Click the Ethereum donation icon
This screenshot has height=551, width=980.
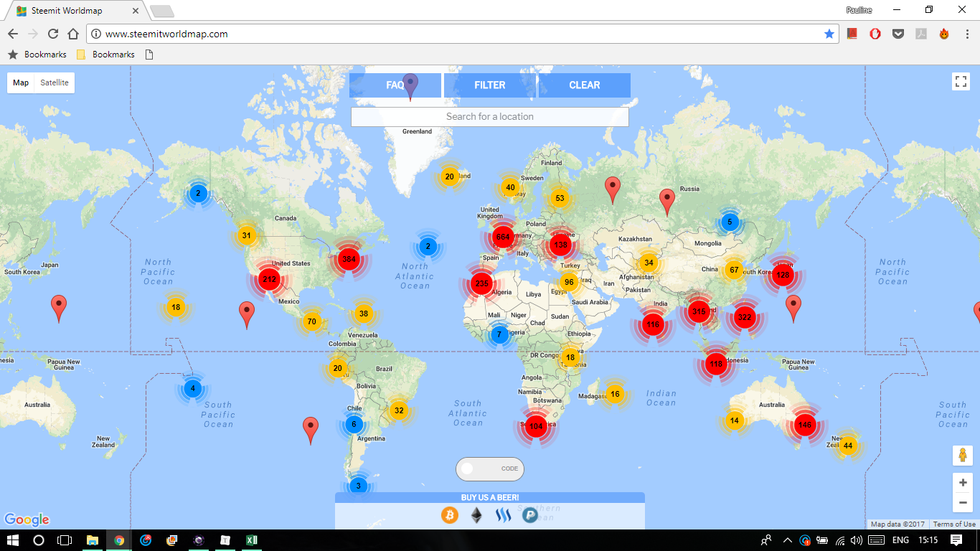tap(476, 514)
